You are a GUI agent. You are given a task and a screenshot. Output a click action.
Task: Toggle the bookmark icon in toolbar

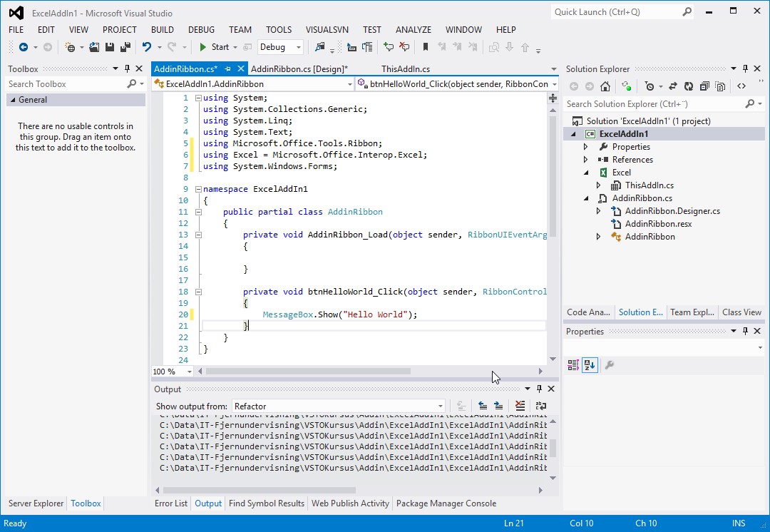coord(425,47)
